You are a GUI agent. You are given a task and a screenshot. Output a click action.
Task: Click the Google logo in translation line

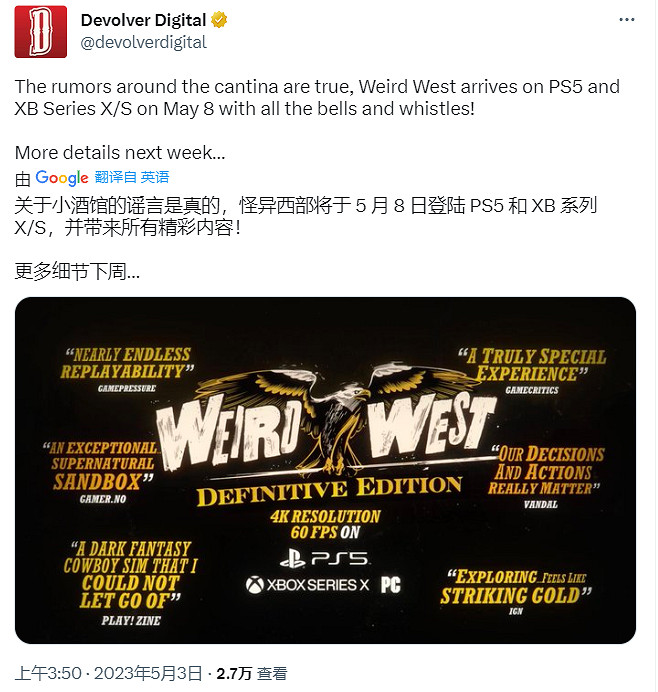point(62,178)
